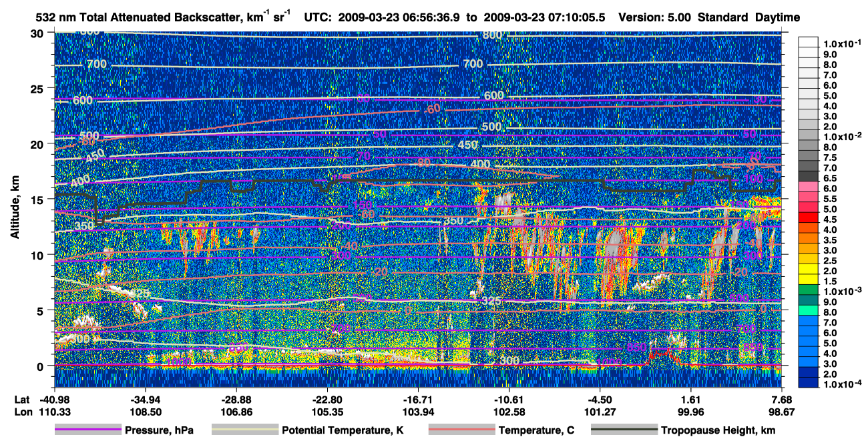Click longitude value 105.35
The image size is (868, 445).
(327, 412)
